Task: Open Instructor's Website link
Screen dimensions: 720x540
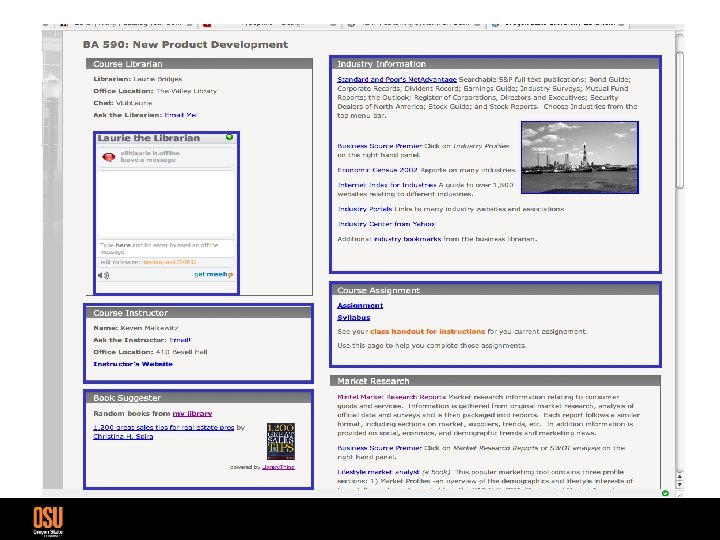Action: coord(133,364)
